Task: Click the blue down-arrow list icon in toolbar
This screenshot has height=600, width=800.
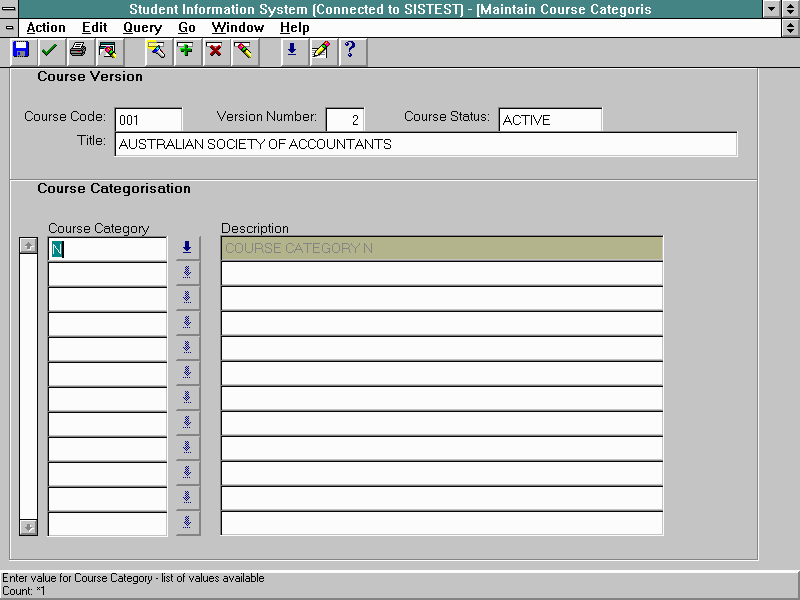Action: click(292, 50)
